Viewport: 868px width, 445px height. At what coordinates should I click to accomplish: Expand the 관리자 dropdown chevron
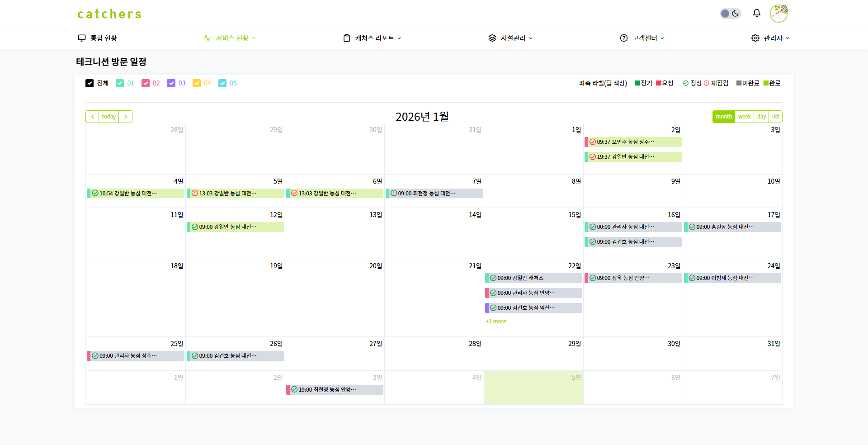788,38
